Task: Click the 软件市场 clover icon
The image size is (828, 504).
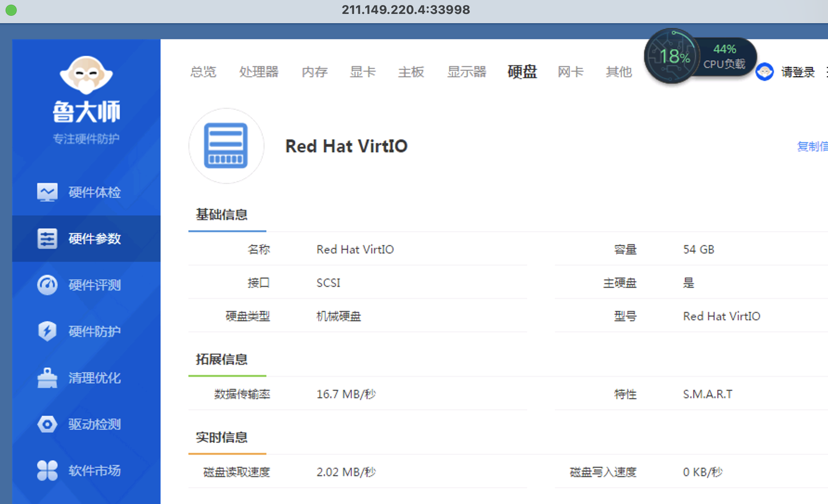Action: click(x=47, y=471)
